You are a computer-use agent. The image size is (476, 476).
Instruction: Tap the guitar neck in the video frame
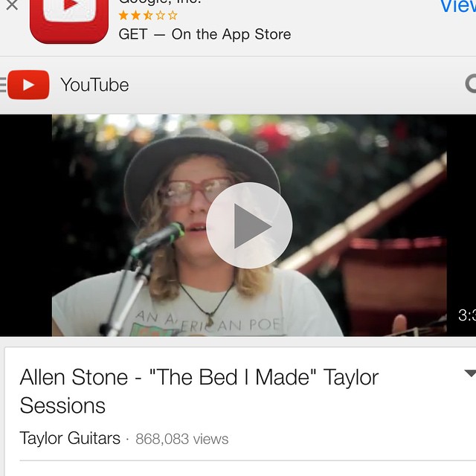click(x=364, y=213)
